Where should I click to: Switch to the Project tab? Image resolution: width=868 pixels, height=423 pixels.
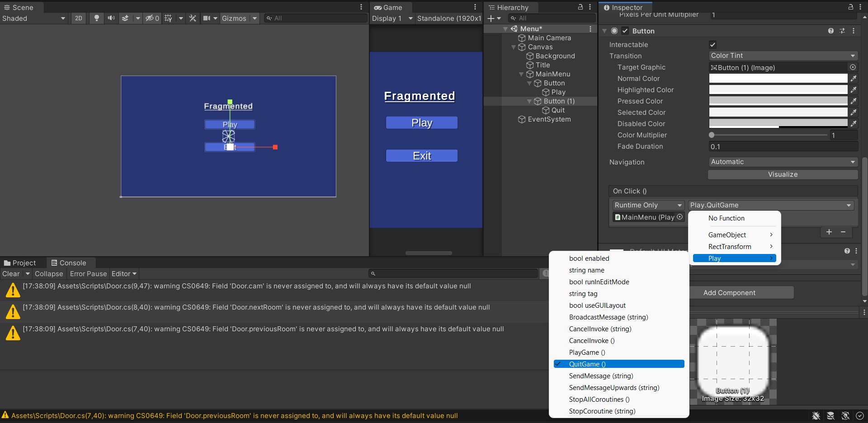tap(20, 263)
